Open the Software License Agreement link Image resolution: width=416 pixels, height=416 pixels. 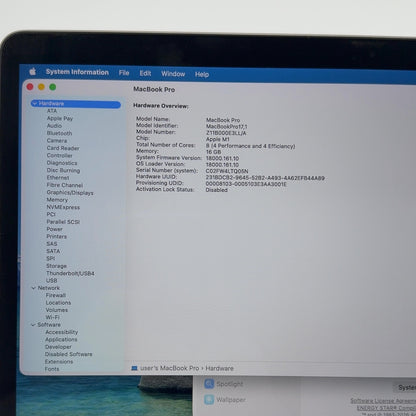pos(383,401)
